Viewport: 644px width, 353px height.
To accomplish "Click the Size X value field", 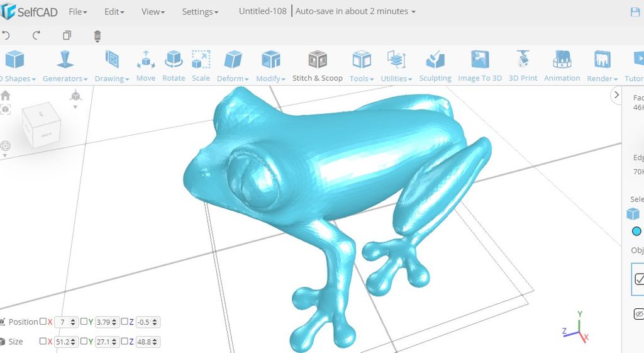I will (66, 342).
